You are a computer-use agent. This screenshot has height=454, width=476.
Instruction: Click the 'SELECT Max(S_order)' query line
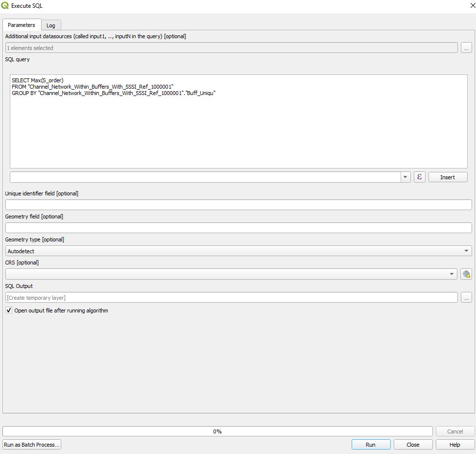[x=38, y=80]
